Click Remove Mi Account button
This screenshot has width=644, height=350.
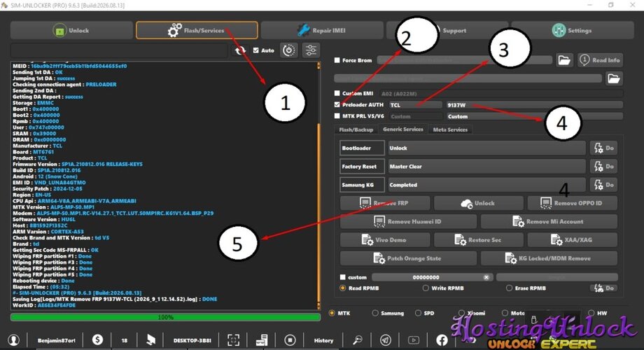[x=549, y=221]
